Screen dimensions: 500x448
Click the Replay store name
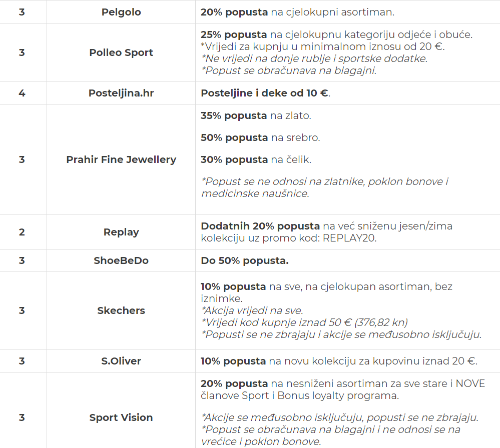point(121,232)
